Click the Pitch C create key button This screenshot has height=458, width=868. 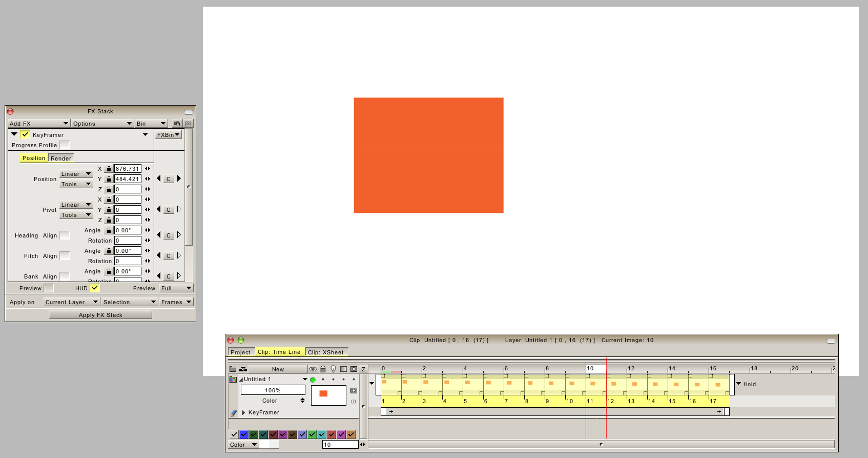click(169, 256)
